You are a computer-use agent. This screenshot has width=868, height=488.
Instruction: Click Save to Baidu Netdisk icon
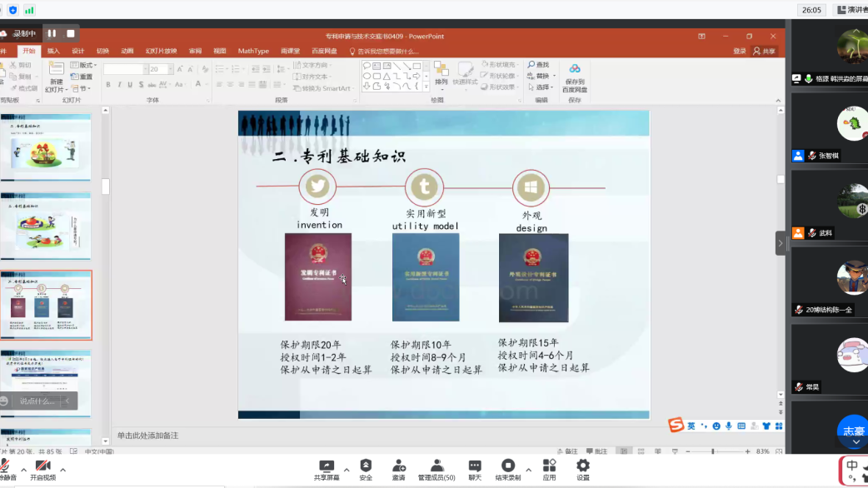(575, 74)
